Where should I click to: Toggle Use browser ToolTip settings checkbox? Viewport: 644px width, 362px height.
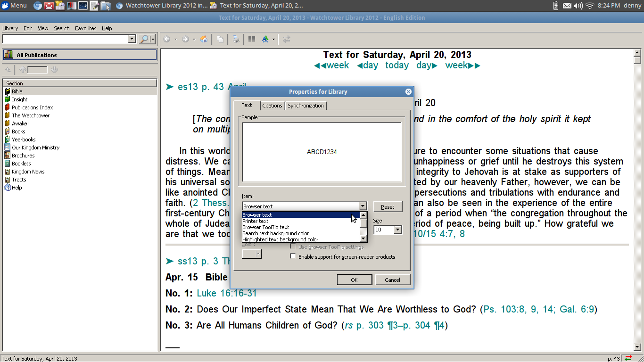click(x=293, y=247)
